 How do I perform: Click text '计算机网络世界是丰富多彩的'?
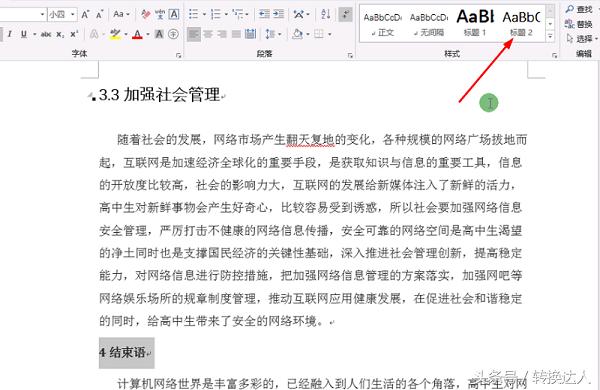pyautogui.click(x=195, y=383)
